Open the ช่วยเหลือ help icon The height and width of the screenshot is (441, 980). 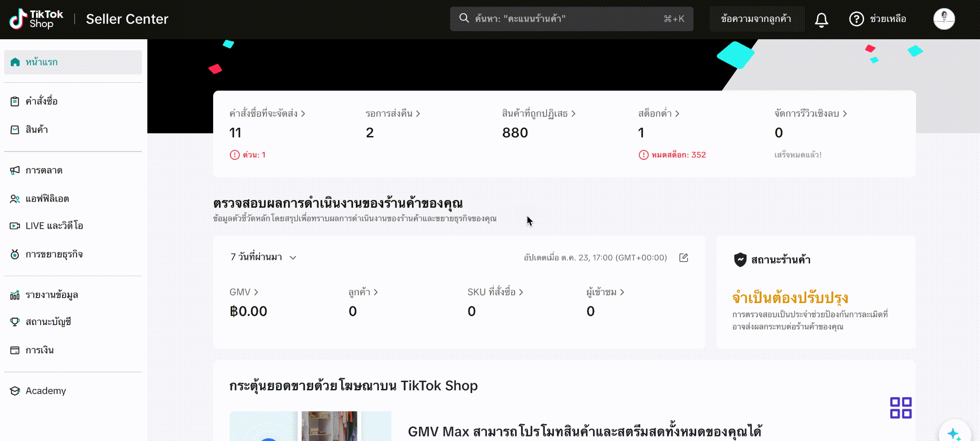[856, 19]
